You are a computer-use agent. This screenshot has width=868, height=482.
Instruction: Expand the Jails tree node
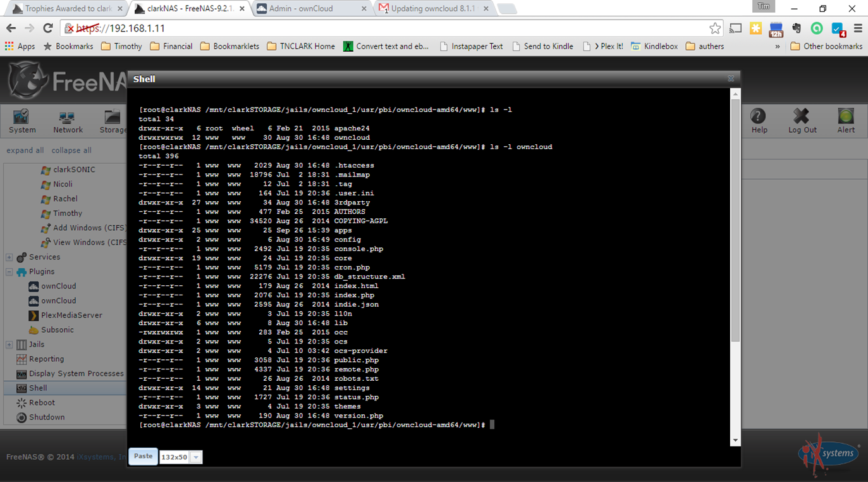(9, 345)
